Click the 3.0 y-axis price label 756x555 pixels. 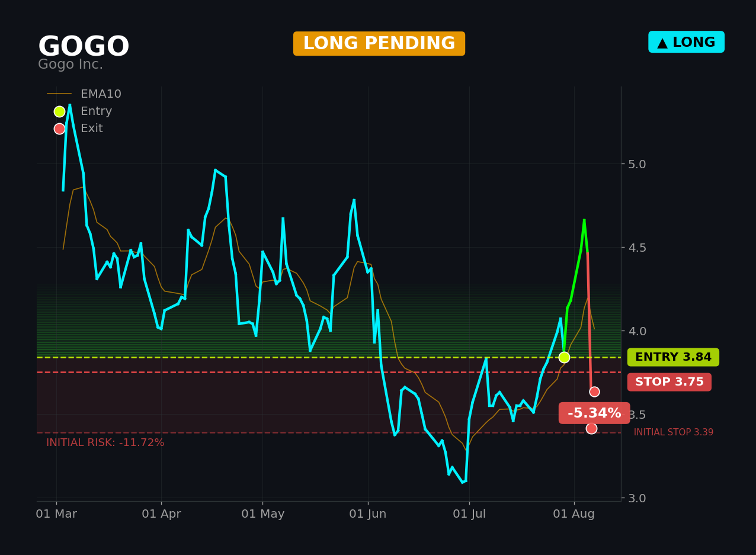click(637, 498)
